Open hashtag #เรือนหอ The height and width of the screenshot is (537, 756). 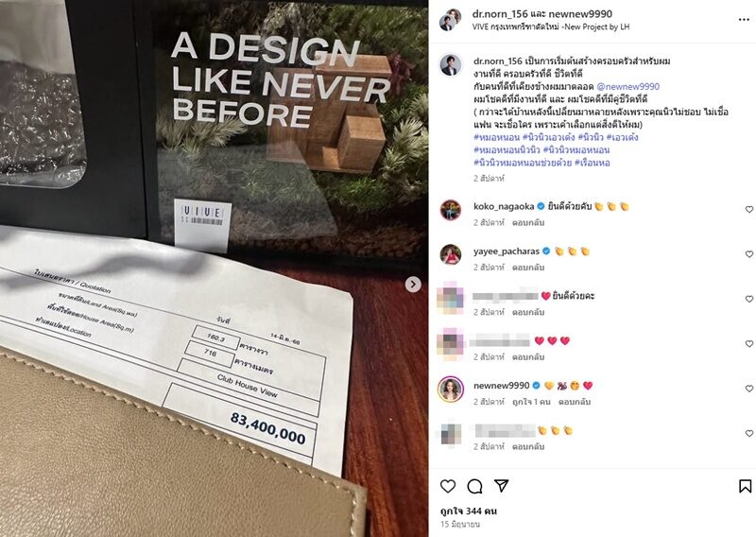tap(593, 163)
